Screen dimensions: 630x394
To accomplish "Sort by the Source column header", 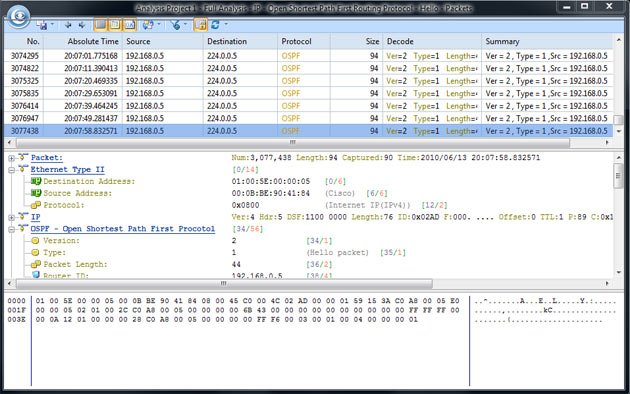I will 163,41.
